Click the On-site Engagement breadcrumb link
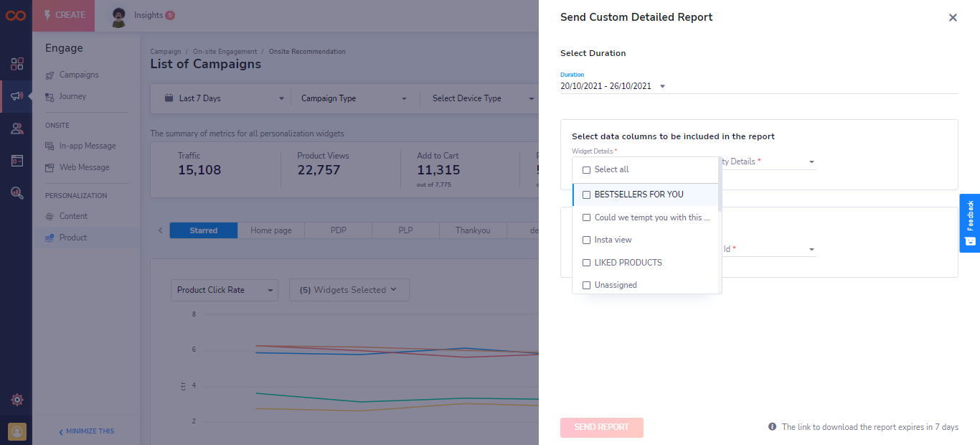 pyautogui.click(x=225, y=52)
